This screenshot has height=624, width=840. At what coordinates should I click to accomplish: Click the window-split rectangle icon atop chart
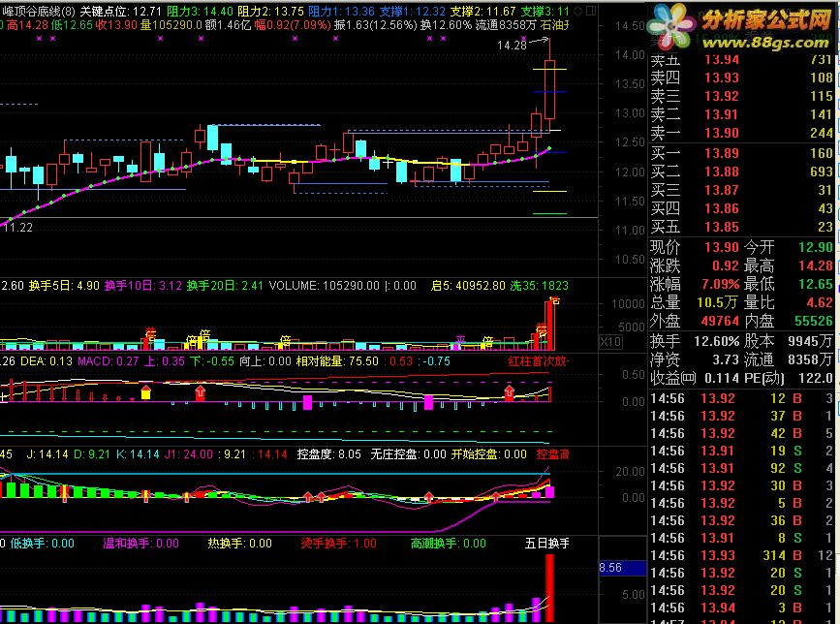590,11
